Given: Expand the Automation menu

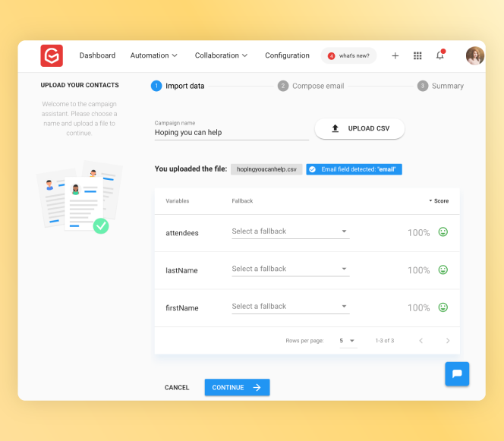Looking at the screenshot, I should coord(153,55).
